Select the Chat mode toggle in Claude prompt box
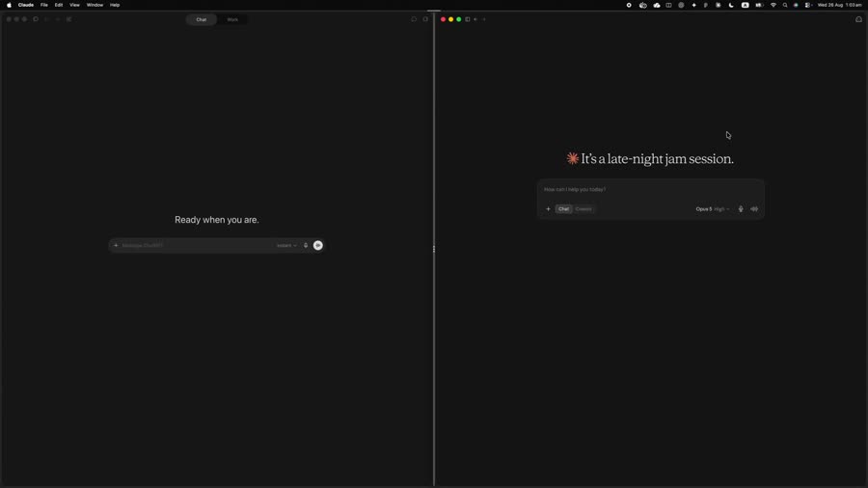The image size is (868, 488). tap(563, 209)
